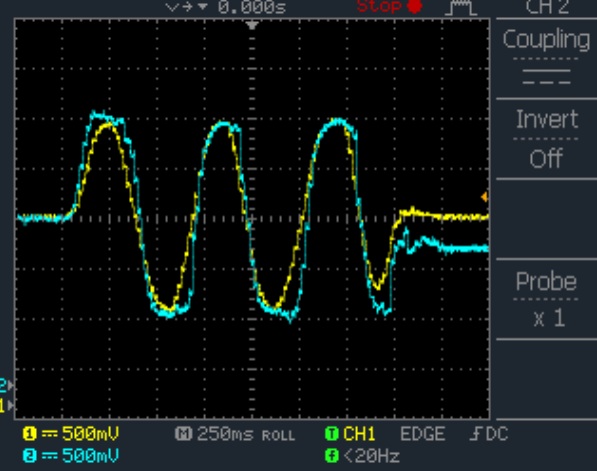Click the waveform memory icon at top
The width and height of the screenshot is (597, 471).
click(x=461, y=7)
